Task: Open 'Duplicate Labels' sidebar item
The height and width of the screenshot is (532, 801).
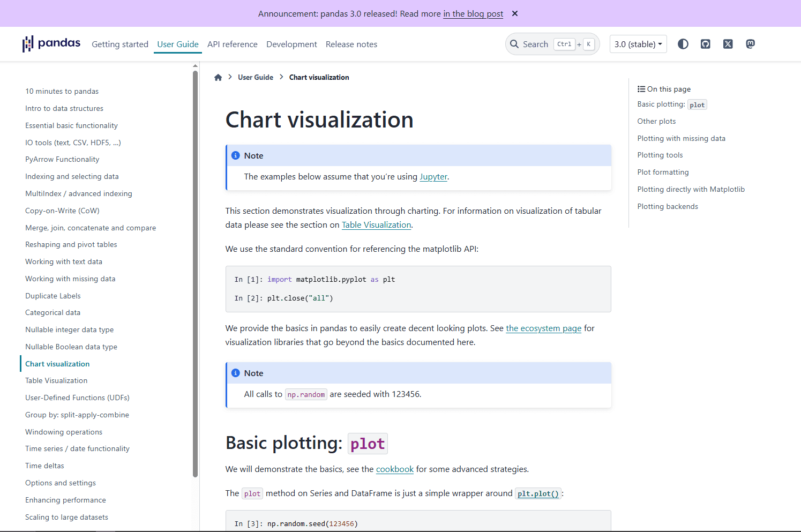Action: (53, 296)
